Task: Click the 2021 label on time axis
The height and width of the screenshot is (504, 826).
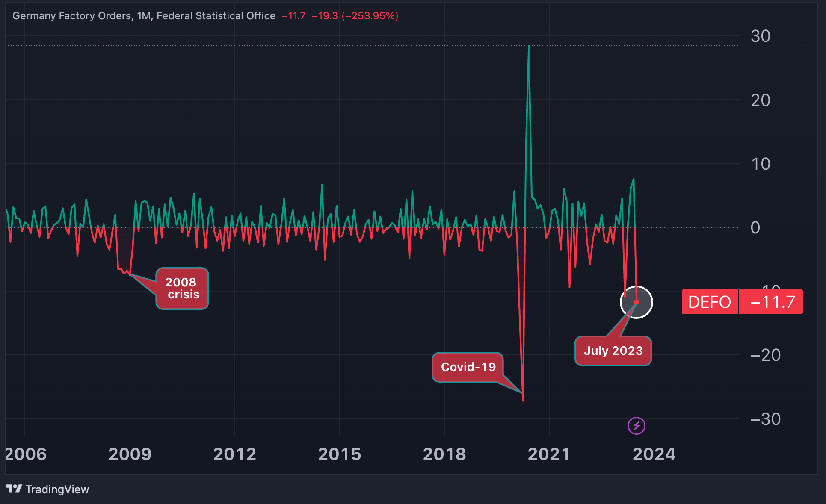Action: [x=549, y=454]
